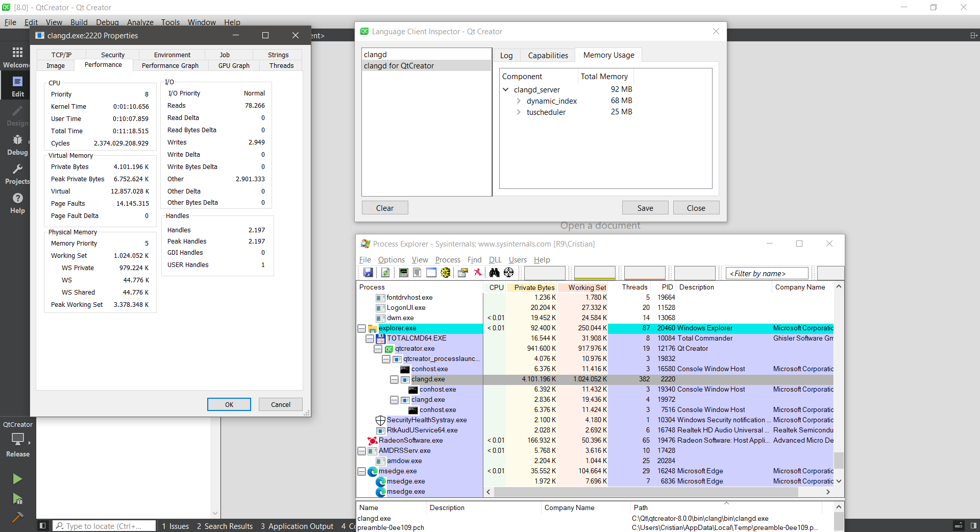The image size is (980, 532).
Task: Open Threads tab in clangd Properties
Action: (x=281, y=65)
